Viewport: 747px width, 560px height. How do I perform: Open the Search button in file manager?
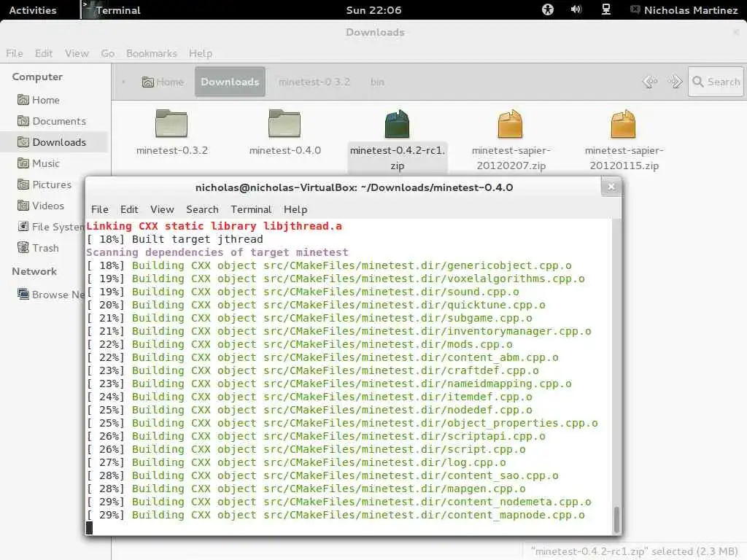pyautogui.click(x=716, y=82)
